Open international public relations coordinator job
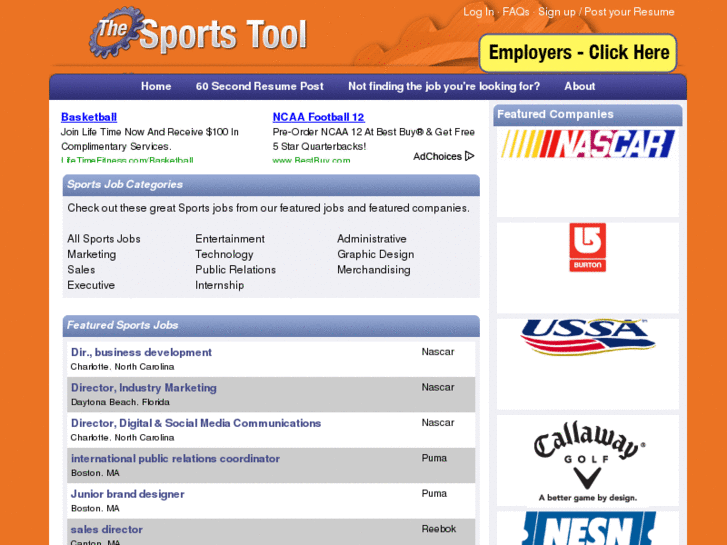Image resolution: width=727 pixels, height=545 pixels. [x=175, y=458]
